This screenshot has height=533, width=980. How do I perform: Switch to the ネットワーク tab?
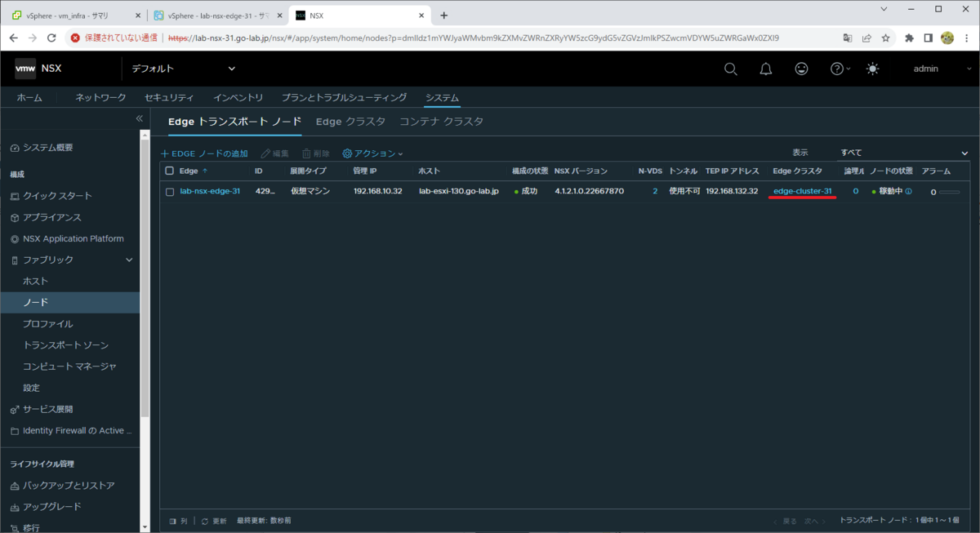100,98
